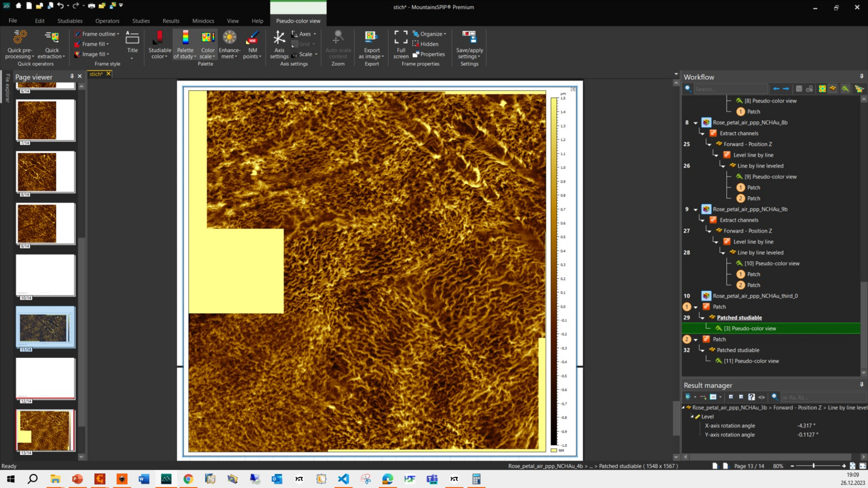Viewport: 868px width, 488px height.
Task: Open Frame outline dropdown
Action: coord(96,34)
